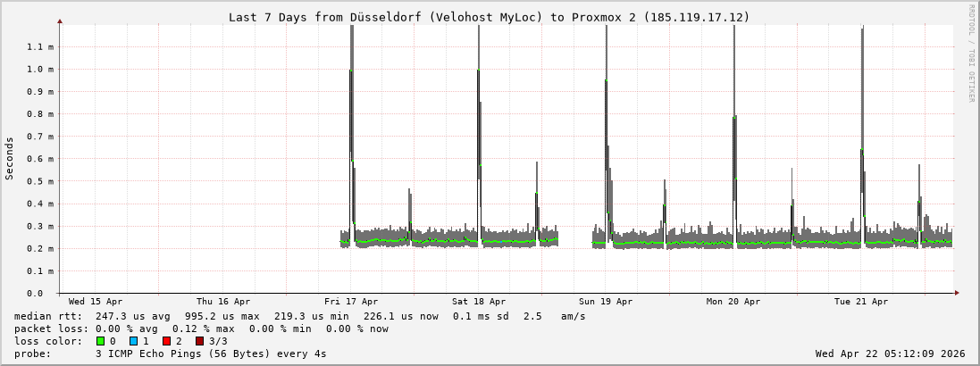Select the Mon 20 Apr date label
The width and height of the screenshot is (980, 366).
click(733, 302)
